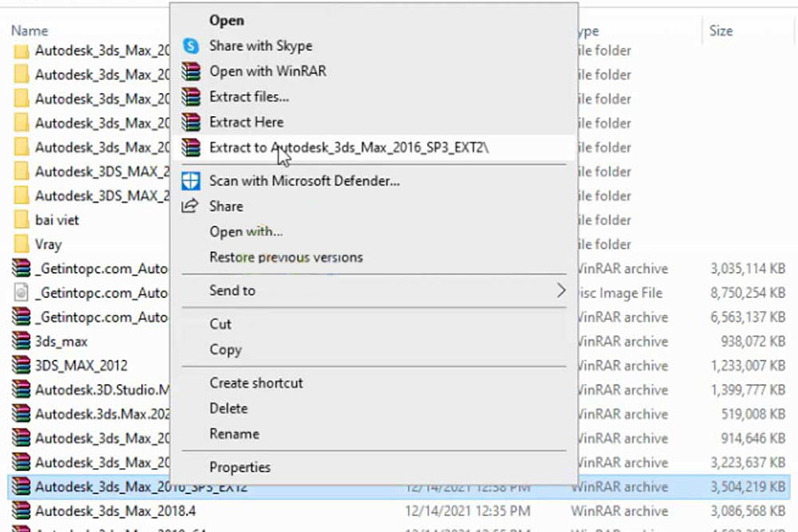Click archive icon of selected Autodesk_3ds_Max_2016_SP3_EXT2 file
Image resolution: width=798 pixels, height=532 pixels.
coord(21,487)
